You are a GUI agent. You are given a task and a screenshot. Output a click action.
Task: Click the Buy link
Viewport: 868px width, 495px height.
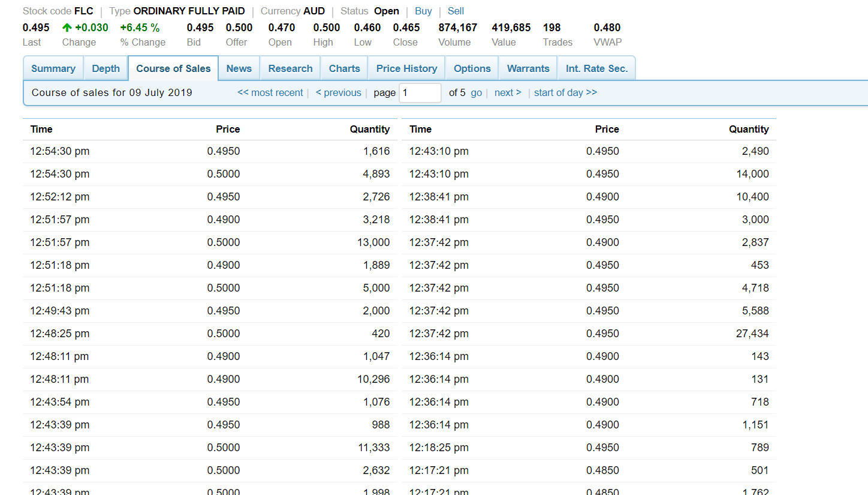point(423,11)
